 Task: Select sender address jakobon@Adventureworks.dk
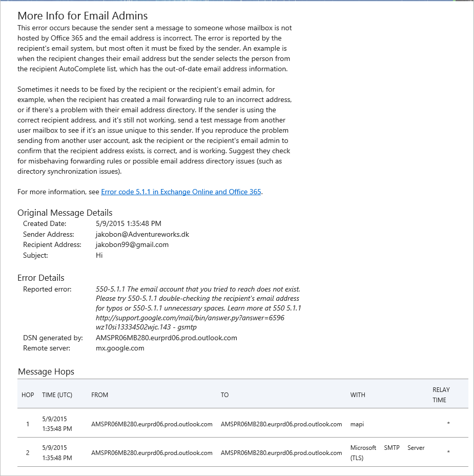tap(142, 234)
